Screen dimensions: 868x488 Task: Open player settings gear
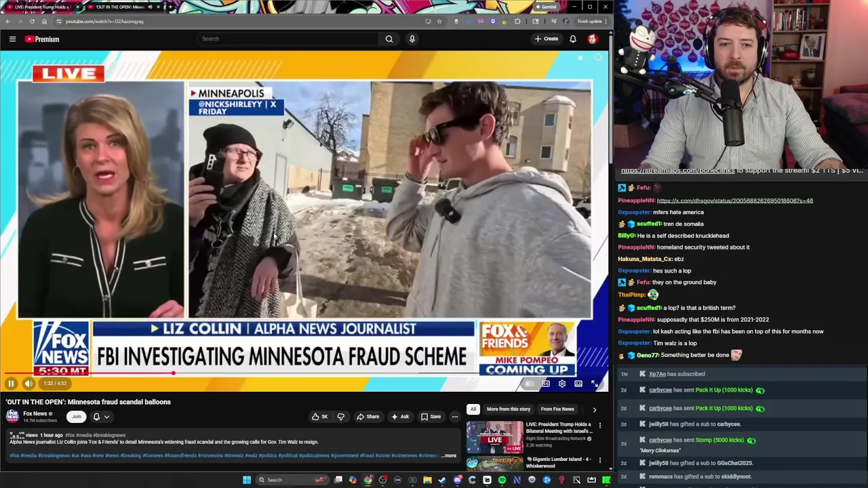561,384
